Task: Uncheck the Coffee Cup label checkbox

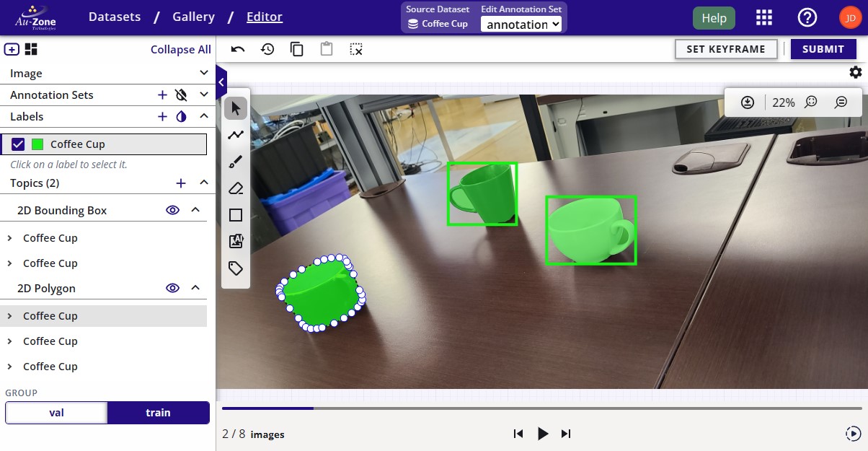Action: 18,144
